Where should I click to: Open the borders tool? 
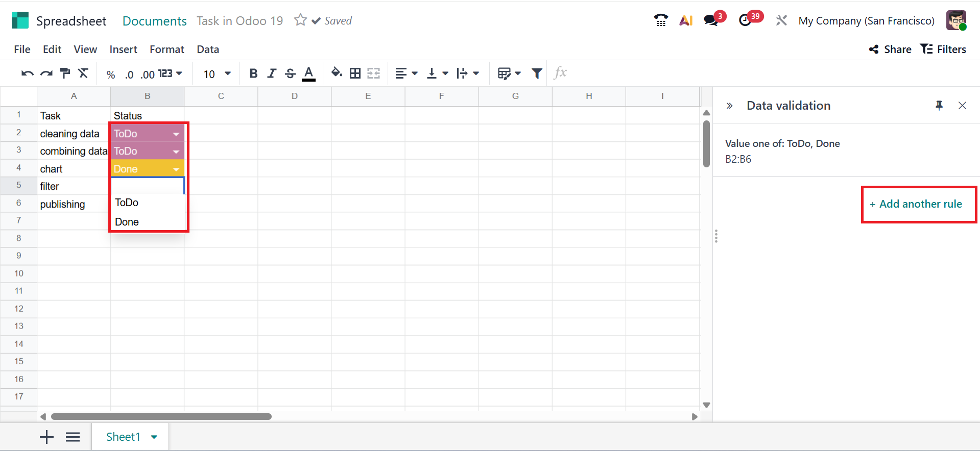pyautogui.click(x=355, y=73)
